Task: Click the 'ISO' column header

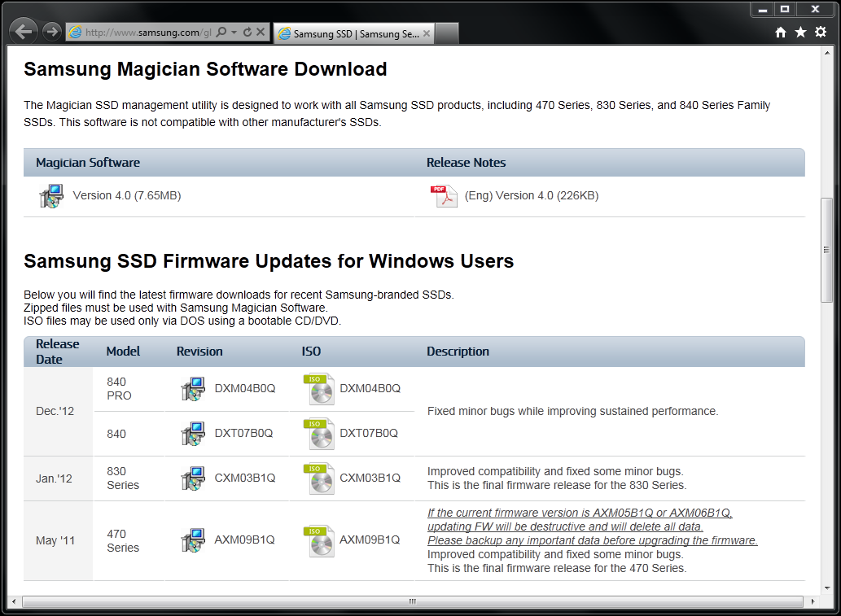Action: coord(311,352)
